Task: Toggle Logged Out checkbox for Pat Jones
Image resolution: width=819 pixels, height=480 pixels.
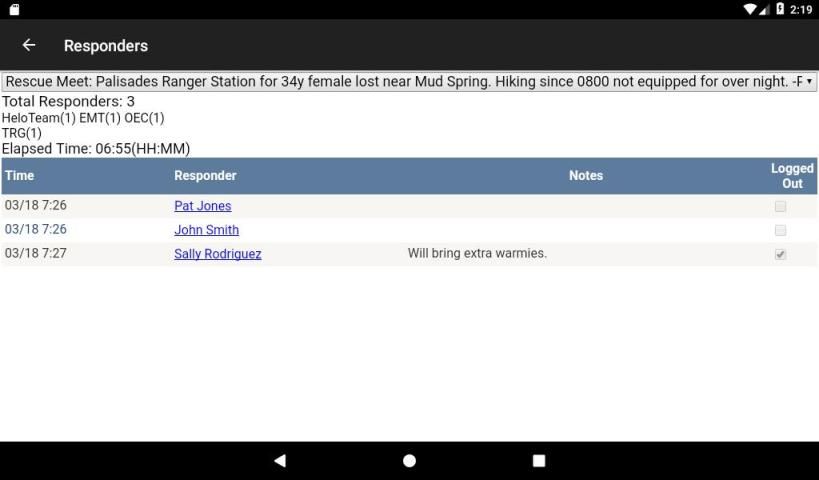Action: point(780,206)
